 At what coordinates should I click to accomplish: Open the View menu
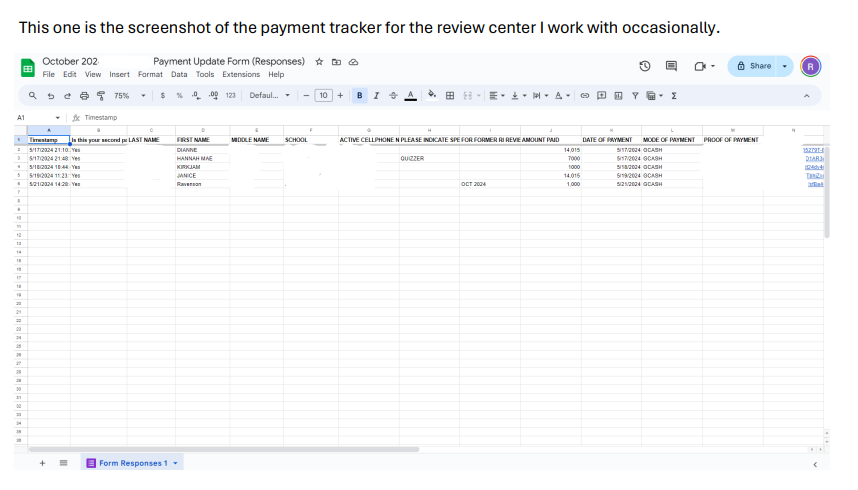(x=92, y=74)
